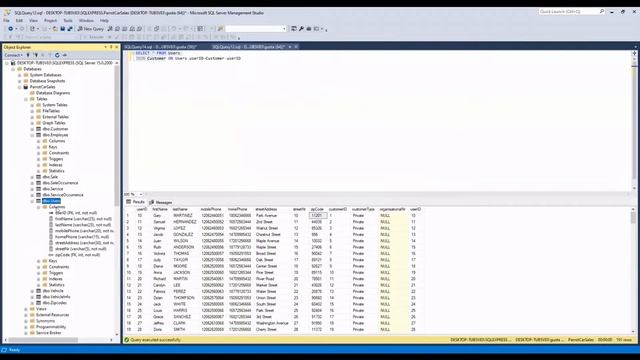Click the results grid vertical scrollbar
Screen dimensions: 640x360
click(633, 218)
